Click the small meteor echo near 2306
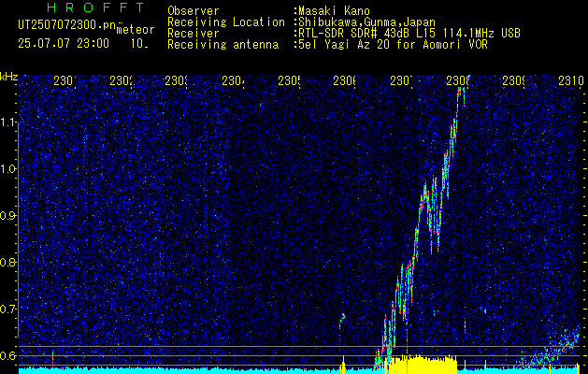The width and height of the screenshot is (588, 374). [x=342, y=319]
